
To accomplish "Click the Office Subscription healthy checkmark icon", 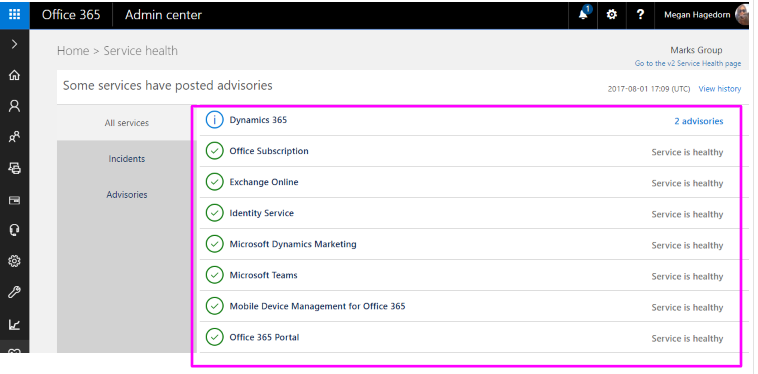I will pos(214,151).
